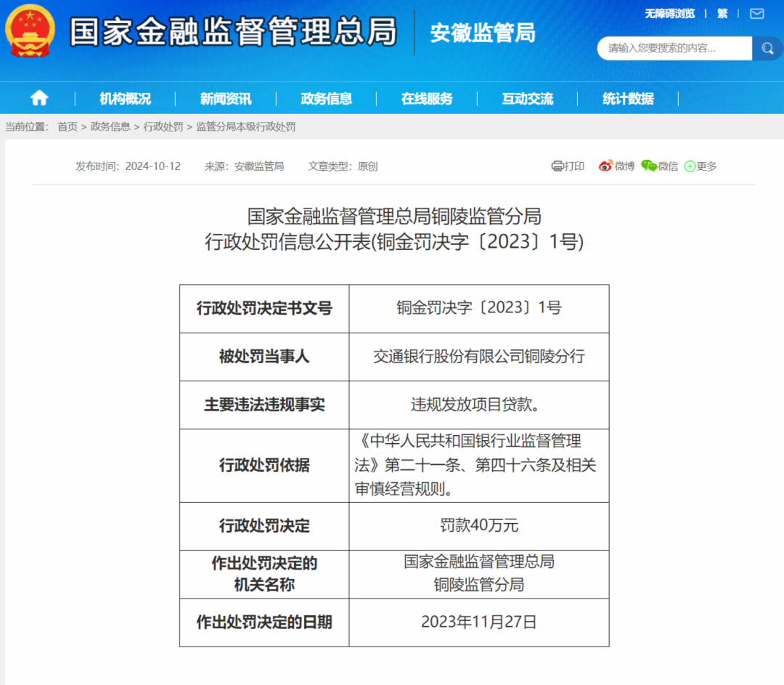The height and width of the screenshot is (685, 784).
Task: Click the article title heading
Action: [394, 229]
